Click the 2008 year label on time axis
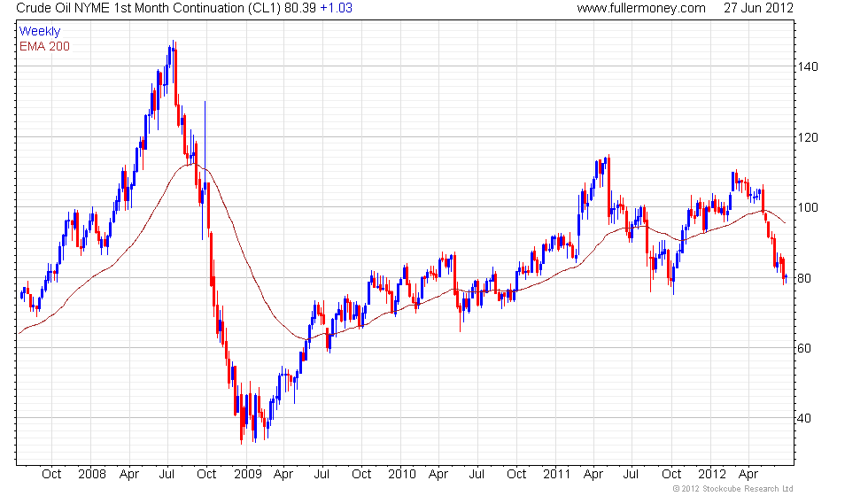This screenshot has height=496, width=868. (92, 475)
